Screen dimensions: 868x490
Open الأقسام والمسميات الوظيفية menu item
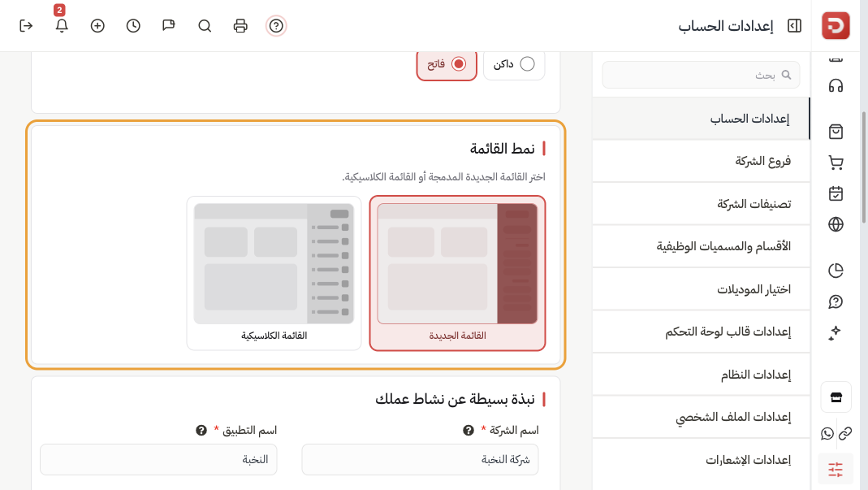[701, 247]
